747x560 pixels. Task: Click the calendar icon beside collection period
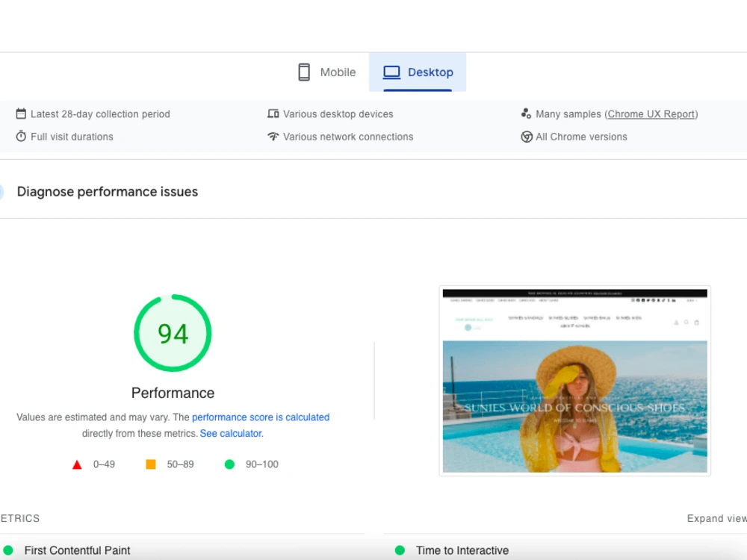click(21, 113)
